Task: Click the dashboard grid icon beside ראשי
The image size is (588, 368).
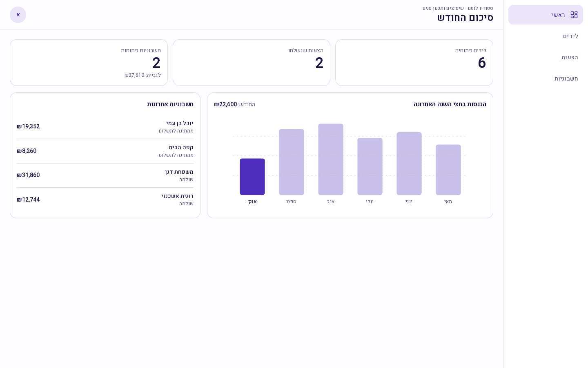Action: click(x=574, y=15)
